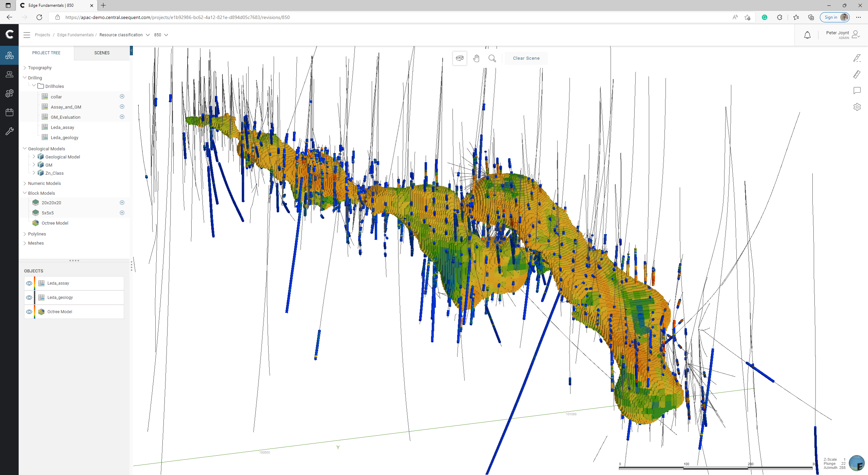Select the orbit view tool
868x475 pixels.
[460, 58]
